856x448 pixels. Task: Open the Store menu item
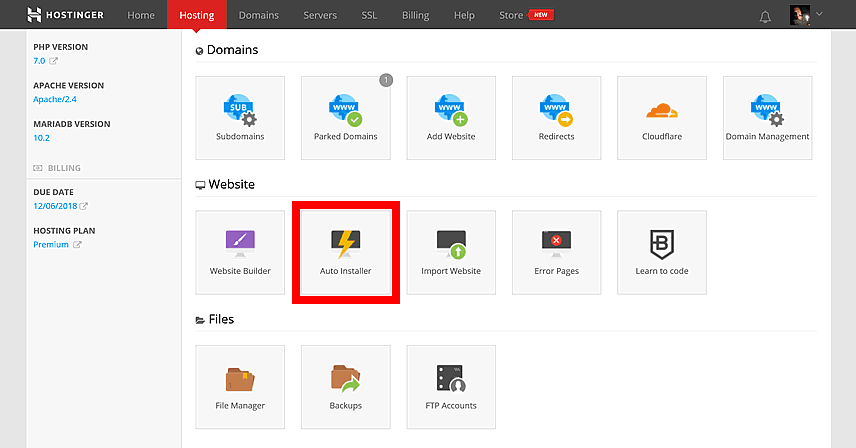pyautogui.click(x=511, y=15)
